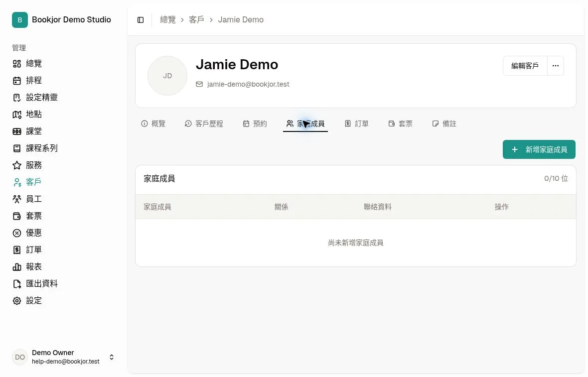Screen dimensions: 588x377
Task: Open the 設定 gear icon
Action: pyautogui.click(x=17, y=300)
